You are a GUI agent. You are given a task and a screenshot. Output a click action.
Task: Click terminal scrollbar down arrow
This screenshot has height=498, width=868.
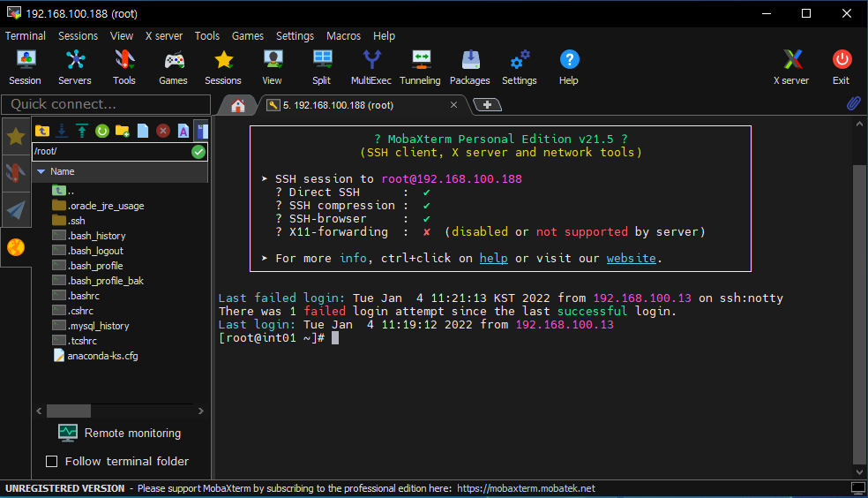[859, 472]
